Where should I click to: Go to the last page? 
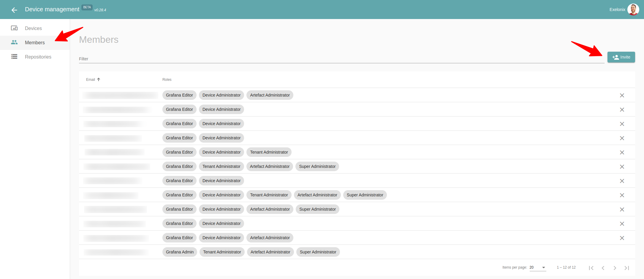[x=627, y=268]
